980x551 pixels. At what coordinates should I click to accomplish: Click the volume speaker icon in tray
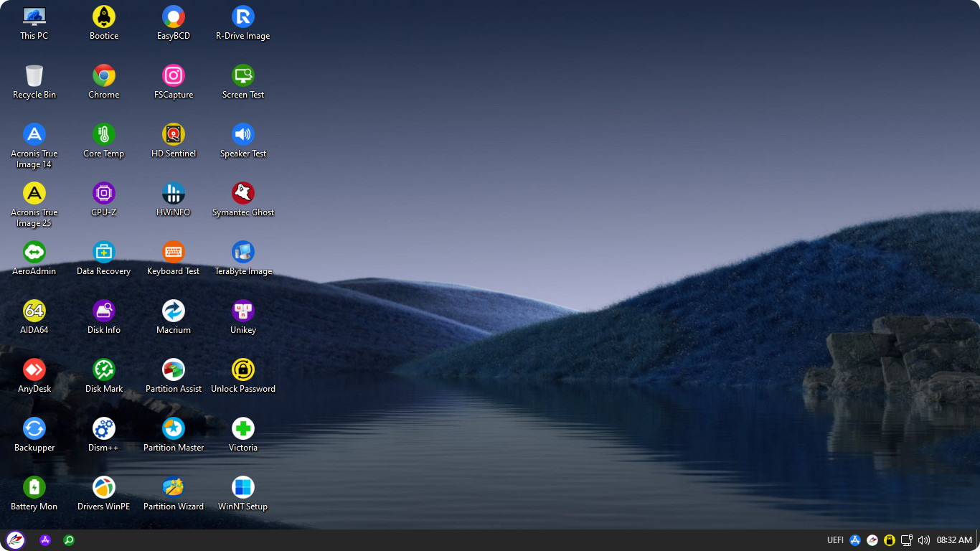(x=924, y=540)
